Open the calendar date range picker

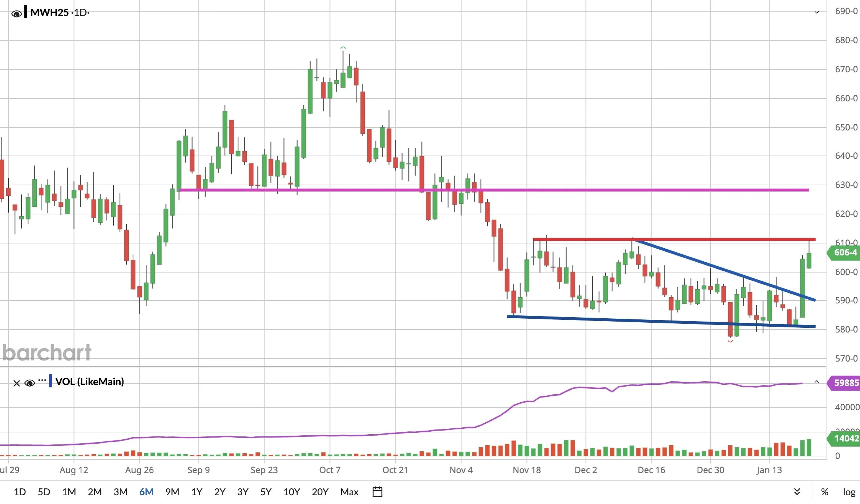[377, 492]
